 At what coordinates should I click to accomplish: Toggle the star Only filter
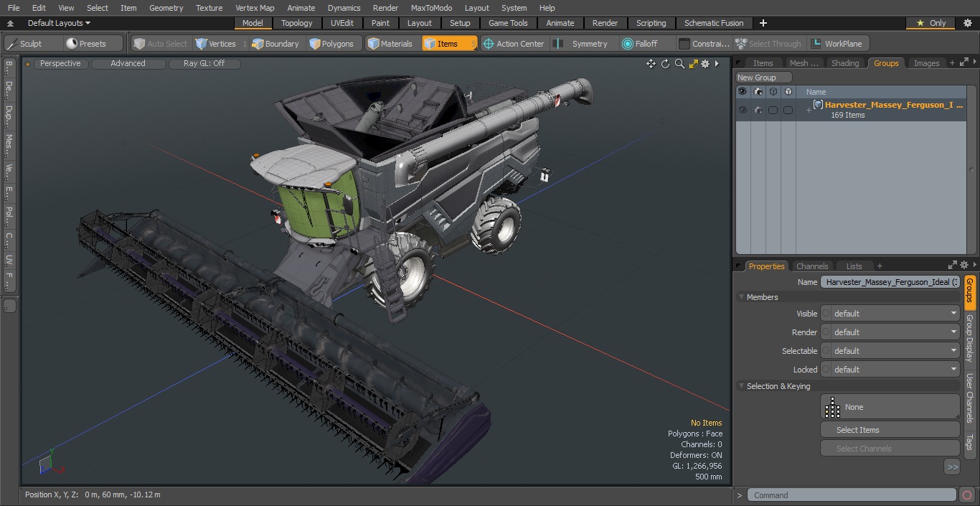(931, 23)
